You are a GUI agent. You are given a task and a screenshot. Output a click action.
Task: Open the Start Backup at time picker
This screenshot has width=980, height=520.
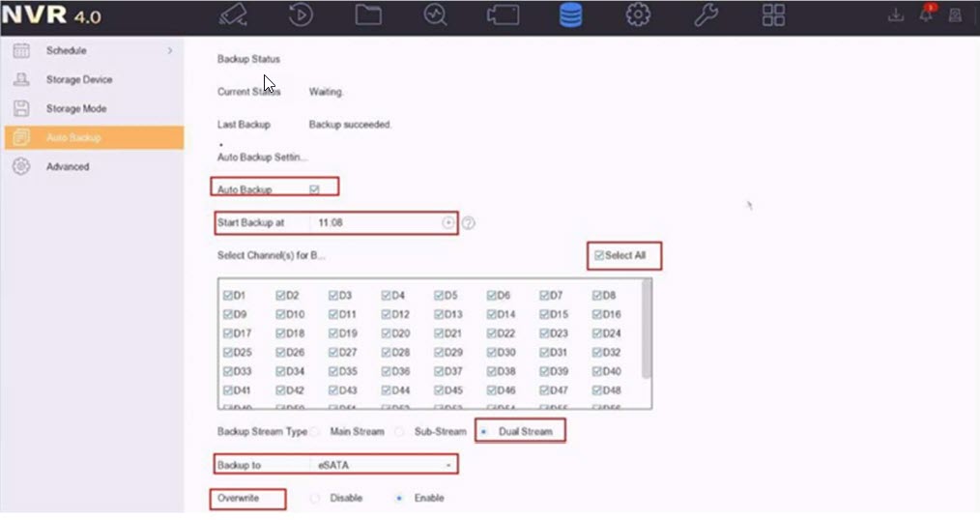pos(447,223)
